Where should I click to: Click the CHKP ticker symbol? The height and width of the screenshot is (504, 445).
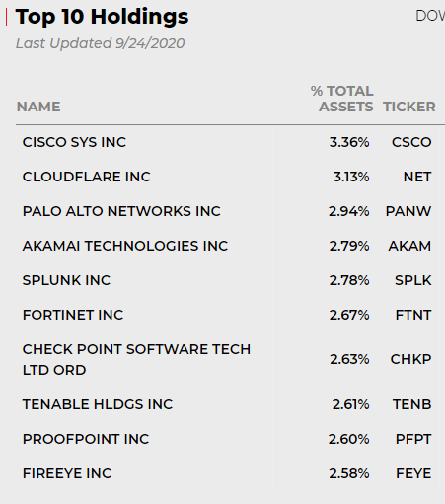coord(410,359)
